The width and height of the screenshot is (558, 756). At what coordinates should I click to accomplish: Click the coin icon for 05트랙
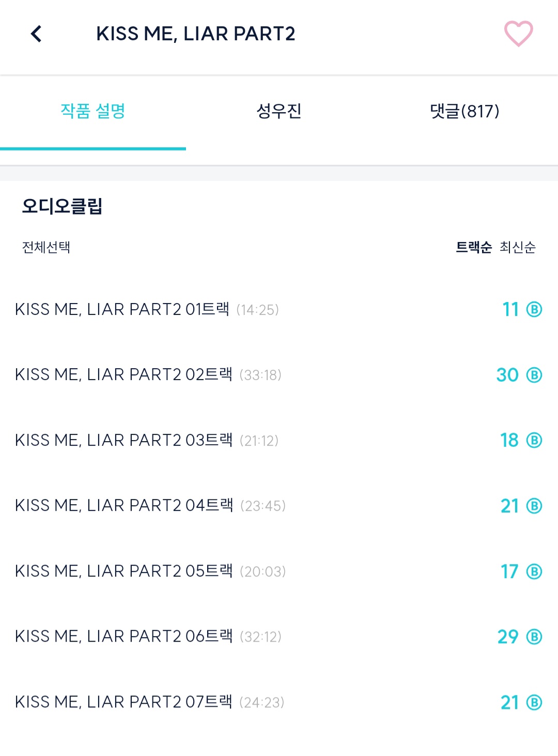[534, 571]
